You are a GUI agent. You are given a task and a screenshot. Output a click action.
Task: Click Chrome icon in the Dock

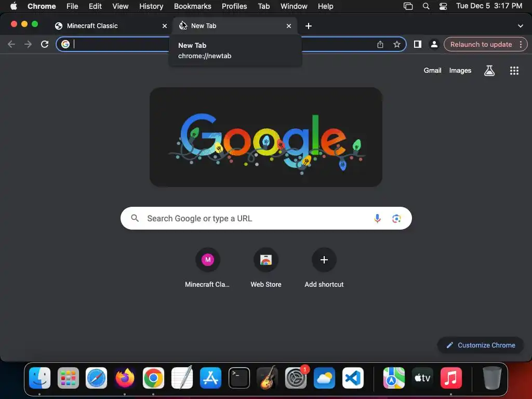click(x=153, y=378)
